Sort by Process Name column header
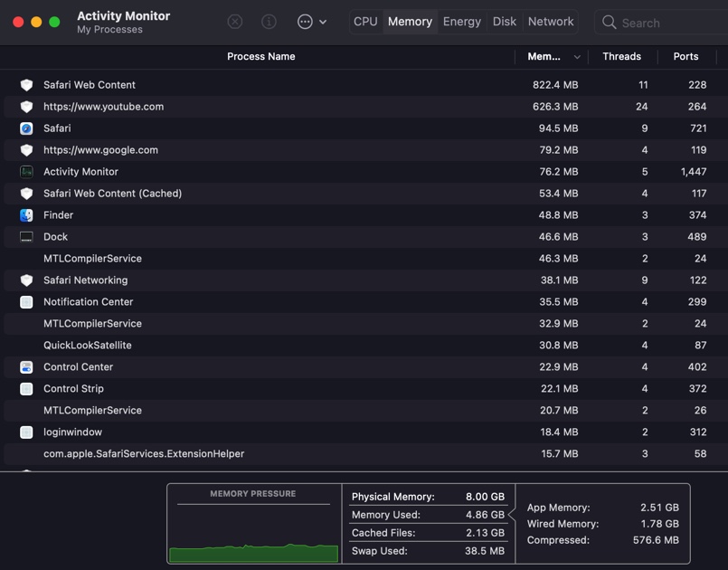Viewport: 728px width, 570px height. click(261, 57)
